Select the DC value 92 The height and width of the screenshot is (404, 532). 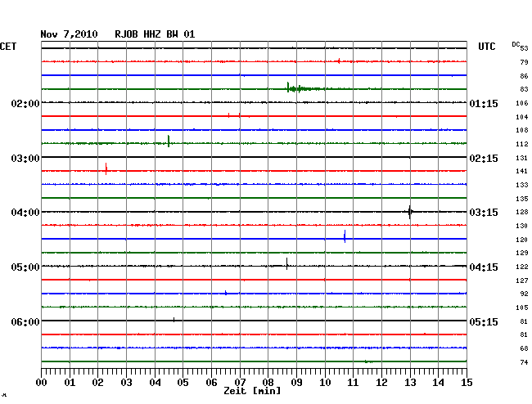pos(524,294)
